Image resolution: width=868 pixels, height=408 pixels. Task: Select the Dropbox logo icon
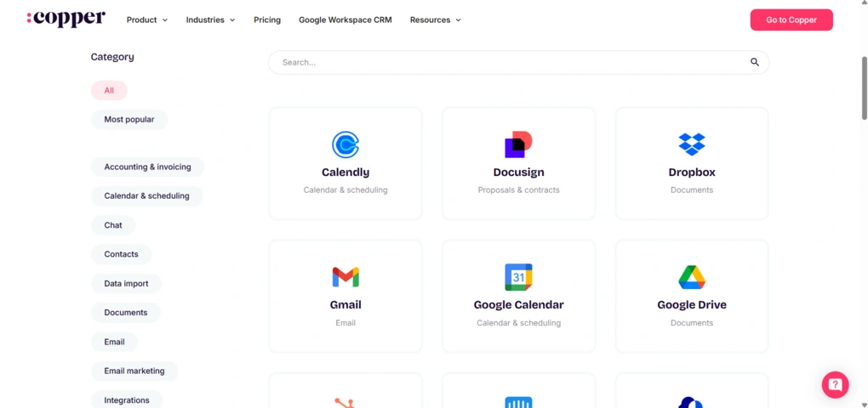click(x=691, y=144)
